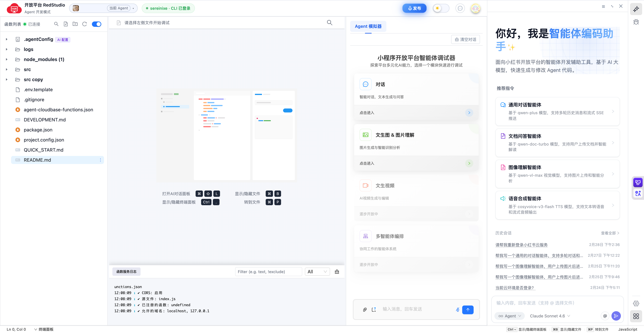
Task: Open history session 请帮我重新登录小红书云服务
Action: pyautogui.click(x=522, y=245)
